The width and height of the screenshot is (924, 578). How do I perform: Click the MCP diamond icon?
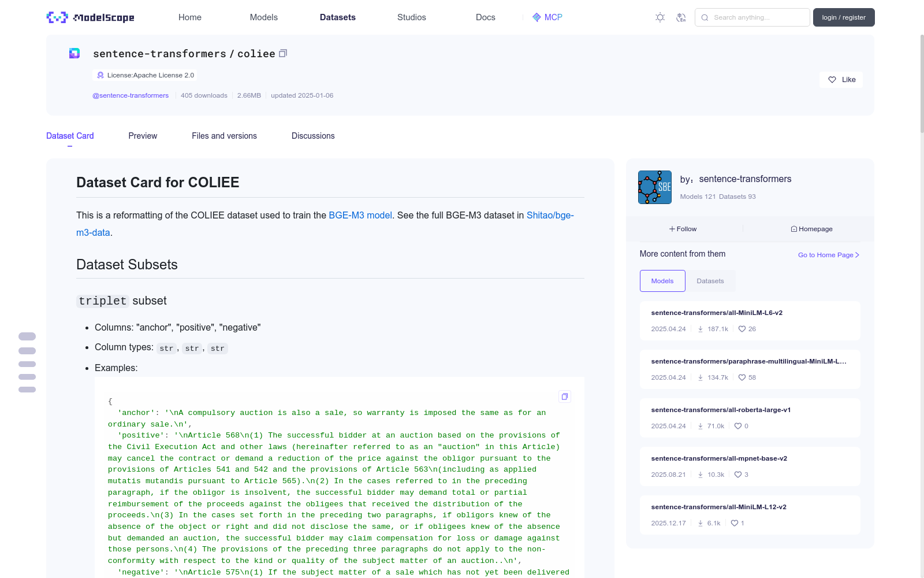click(536, 17)
